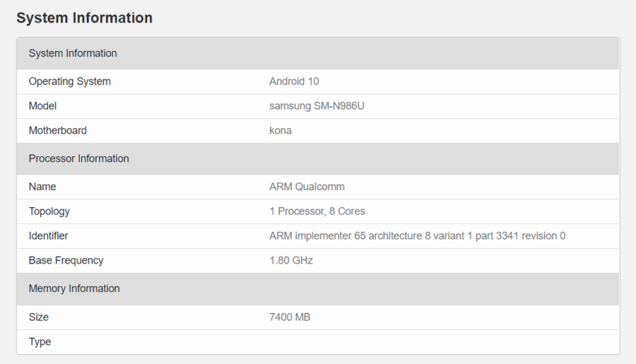This screenshot has height=364, width=636.
Task: Select the ARM Qualcomm value
Action: (307, 187)
